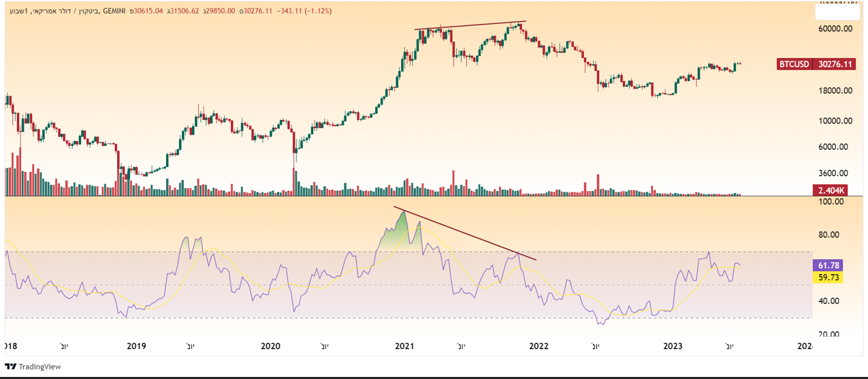
Task: Select the BTCUSD symbol price tag
Action: click(x=794, y=64)
